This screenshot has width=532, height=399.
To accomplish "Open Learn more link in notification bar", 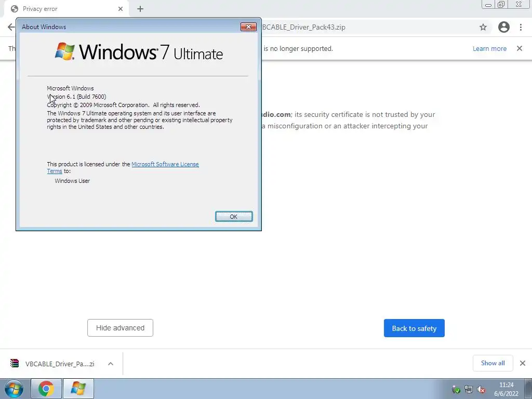I will 489,48.
